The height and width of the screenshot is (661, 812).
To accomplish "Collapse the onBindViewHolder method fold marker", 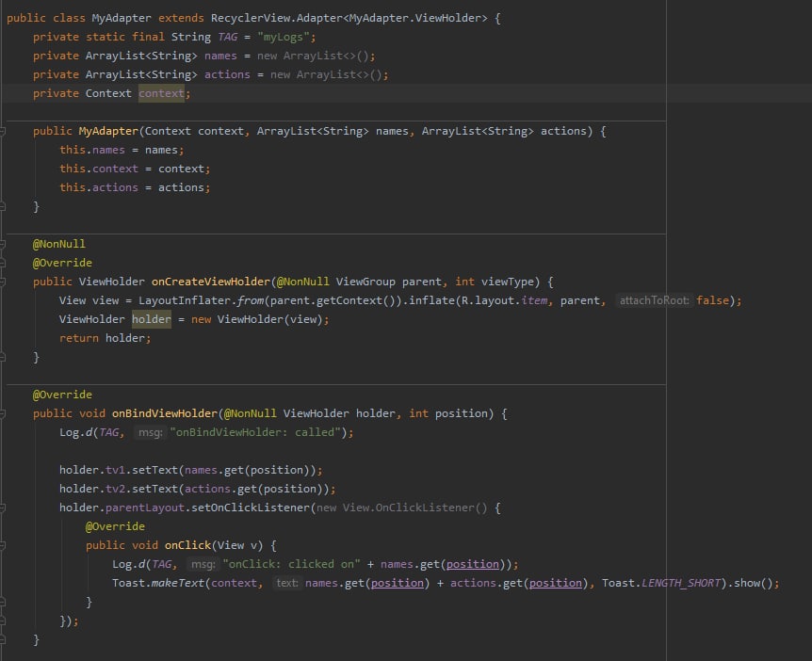I will tap(2, 413).
